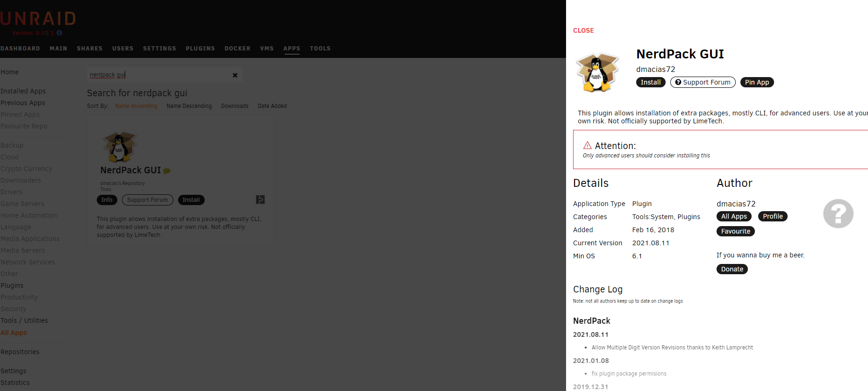The image size is (868, 391).
Task: Install NerdPack GUI from the sidebar panel
Action: [x=651, y=82]
